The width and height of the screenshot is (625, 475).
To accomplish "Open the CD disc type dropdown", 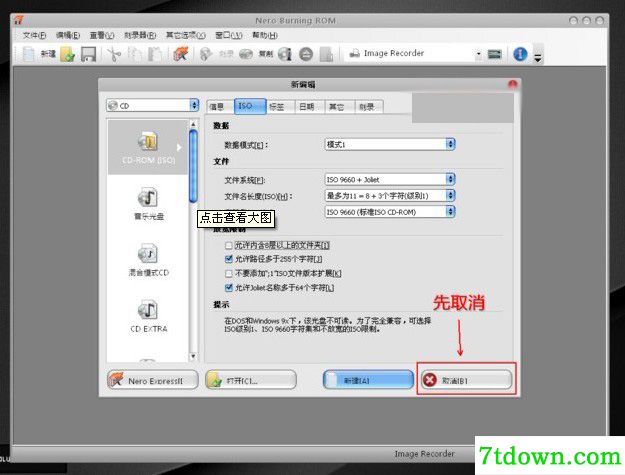I will point(152,105).
